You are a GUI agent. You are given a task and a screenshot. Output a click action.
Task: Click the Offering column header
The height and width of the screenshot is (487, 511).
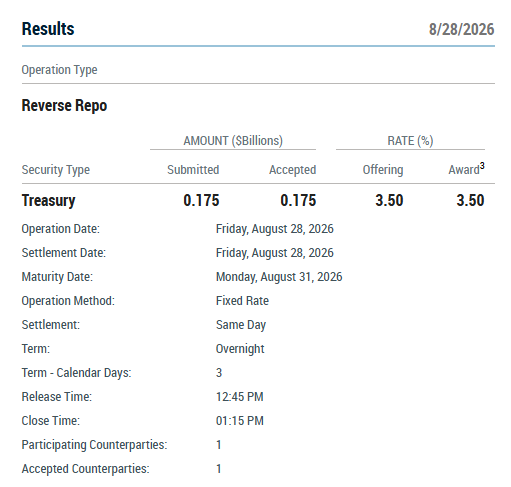click(383, 170)
